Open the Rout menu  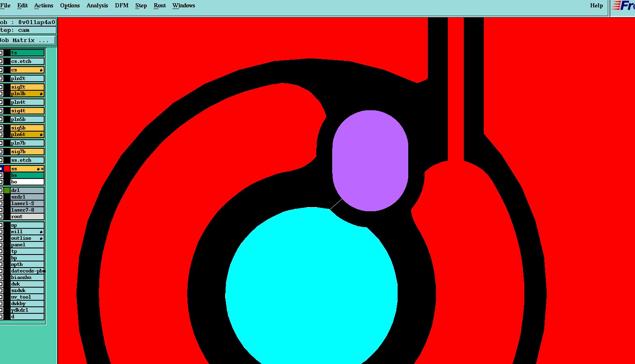(x=160, y=5)
